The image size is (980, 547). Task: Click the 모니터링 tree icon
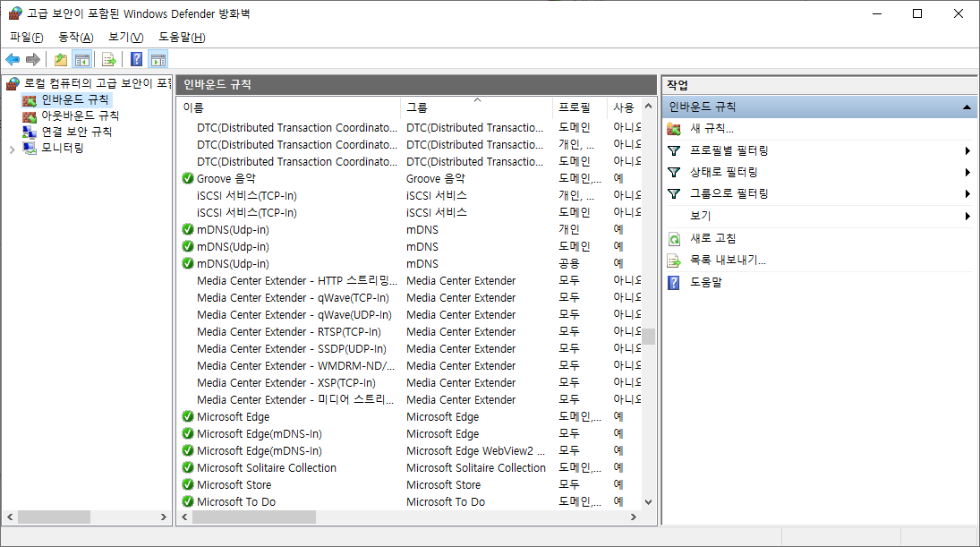coord(30,148)
